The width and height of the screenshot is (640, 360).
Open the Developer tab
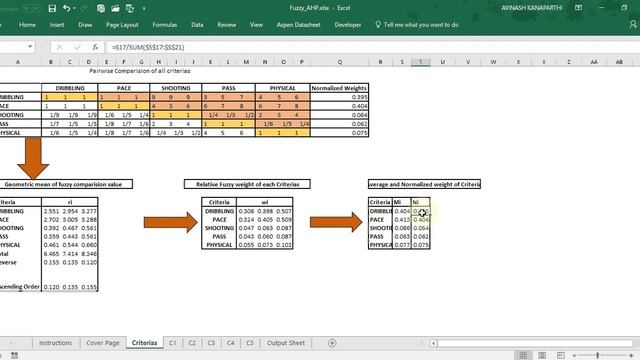pos(348,24)
